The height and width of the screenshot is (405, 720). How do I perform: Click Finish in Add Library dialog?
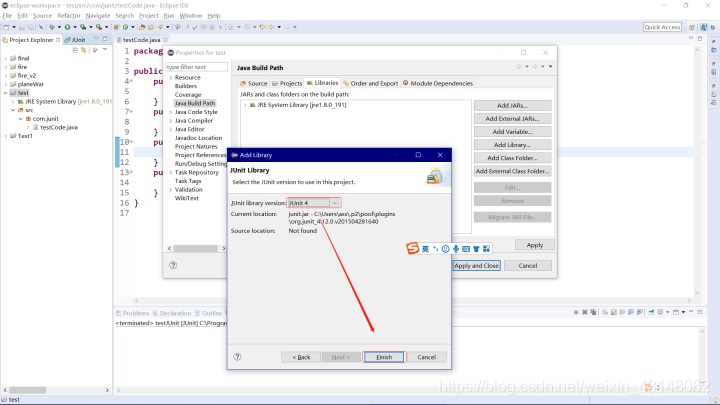384,357
